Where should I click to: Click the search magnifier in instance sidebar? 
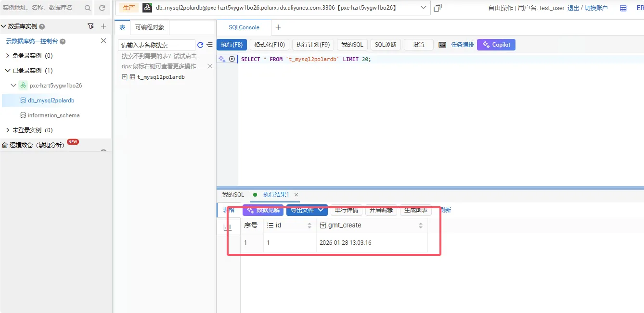point(87,8)
